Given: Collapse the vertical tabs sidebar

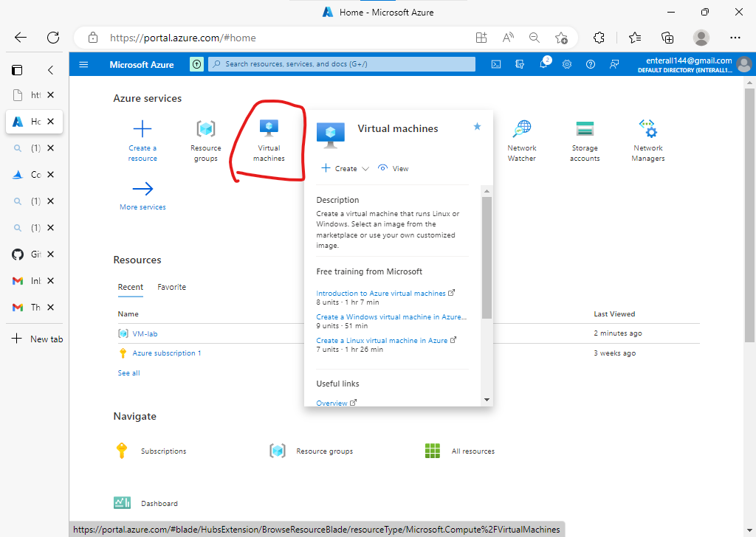Looking at the screenshot, I should [x=49, y=69].
